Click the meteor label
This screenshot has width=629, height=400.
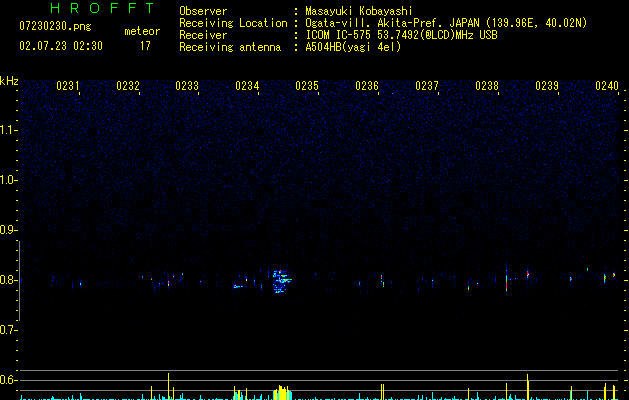tap(142, 31)
